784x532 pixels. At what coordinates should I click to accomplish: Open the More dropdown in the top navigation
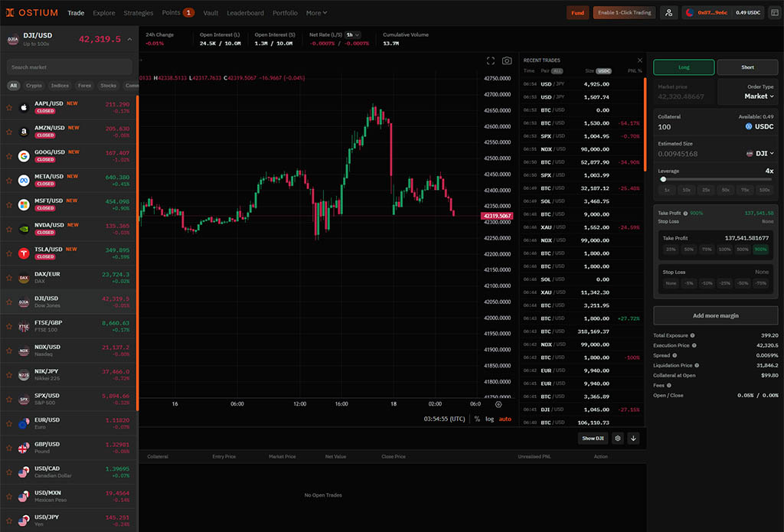[x=316, y=13]
